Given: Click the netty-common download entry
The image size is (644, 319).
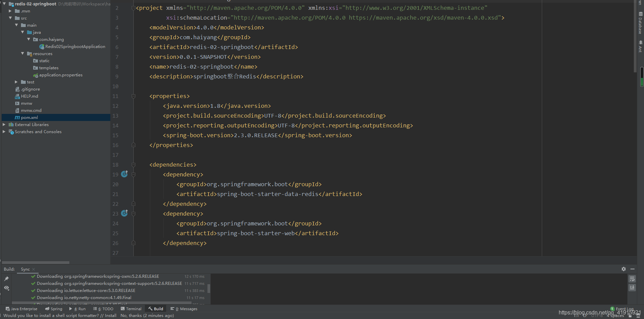Looking at the screenshot, I should [84, 298].
